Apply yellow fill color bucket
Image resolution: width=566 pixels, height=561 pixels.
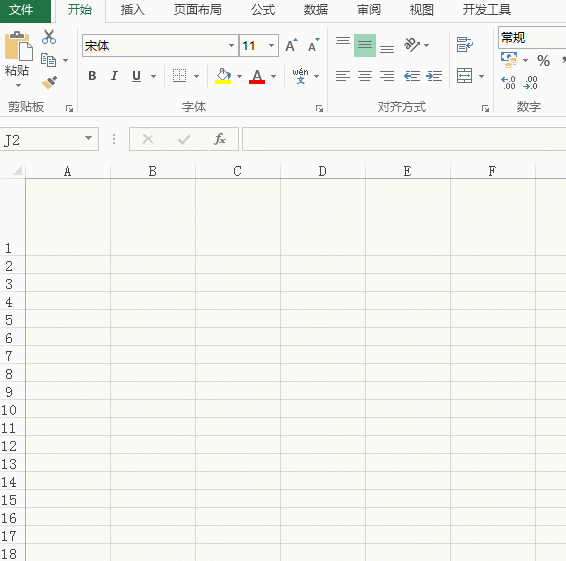tap(223, 76)
